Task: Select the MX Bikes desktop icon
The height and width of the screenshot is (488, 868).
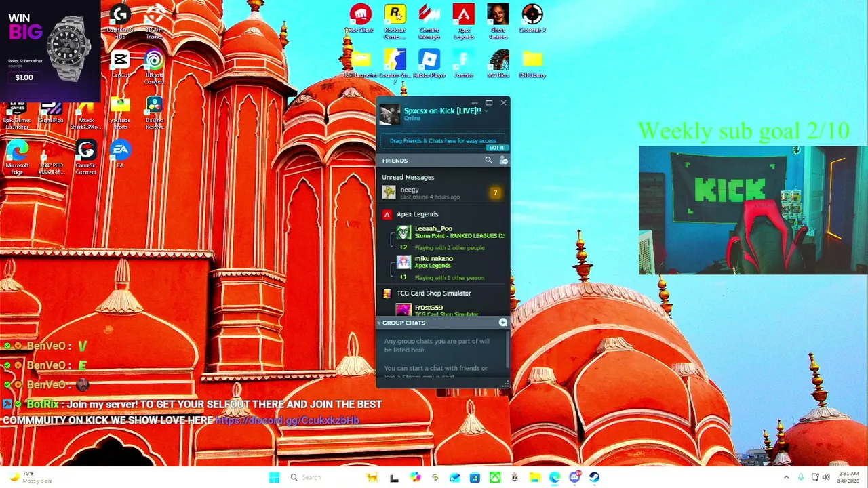Action: (x=498, y=63)
